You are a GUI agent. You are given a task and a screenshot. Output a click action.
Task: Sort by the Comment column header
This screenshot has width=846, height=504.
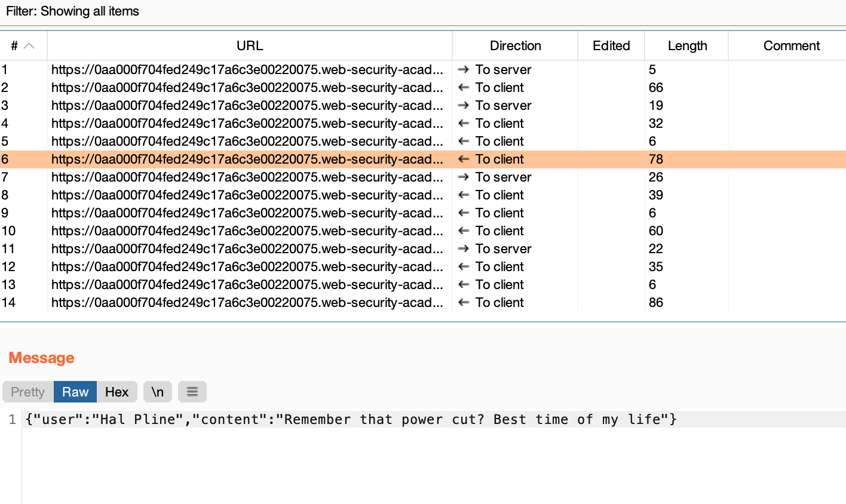tap(787, 46)
